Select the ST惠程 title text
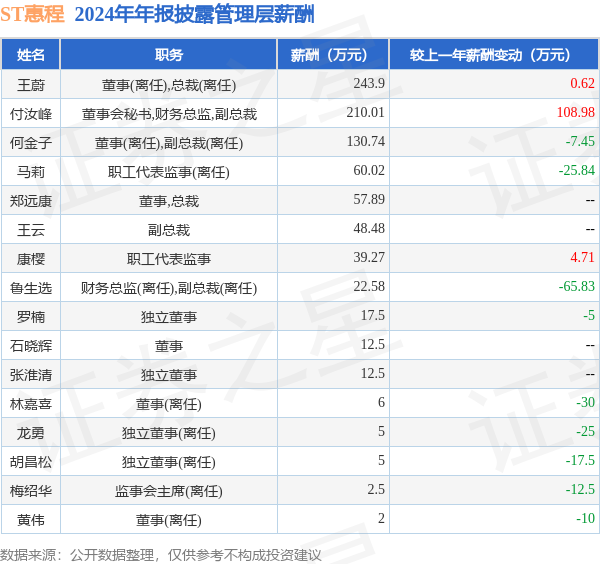600x564 pixels. point(32,14)
